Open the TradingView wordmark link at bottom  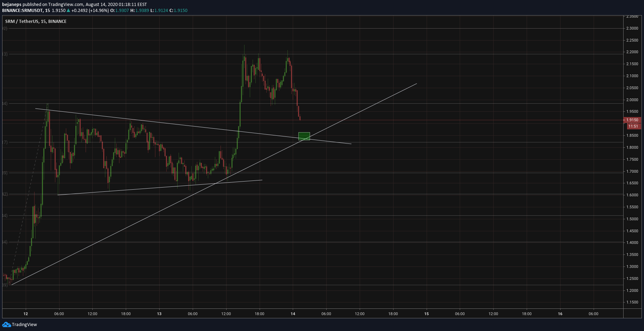(x=24, y=325)
